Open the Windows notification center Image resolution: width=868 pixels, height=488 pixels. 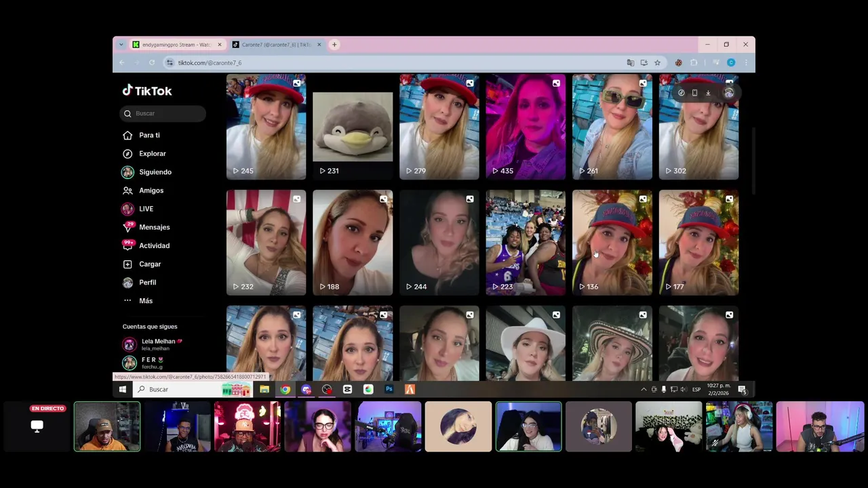coord(742,389)
